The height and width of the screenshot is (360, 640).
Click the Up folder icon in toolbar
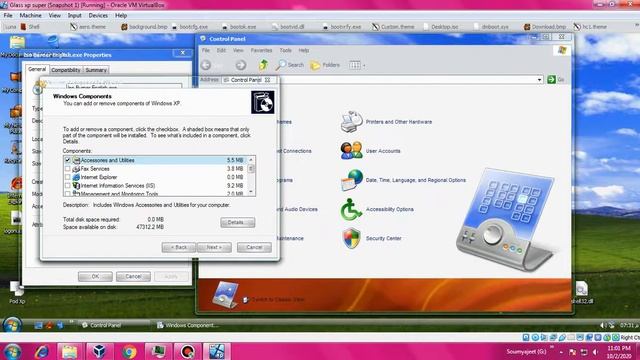(263, 65)
